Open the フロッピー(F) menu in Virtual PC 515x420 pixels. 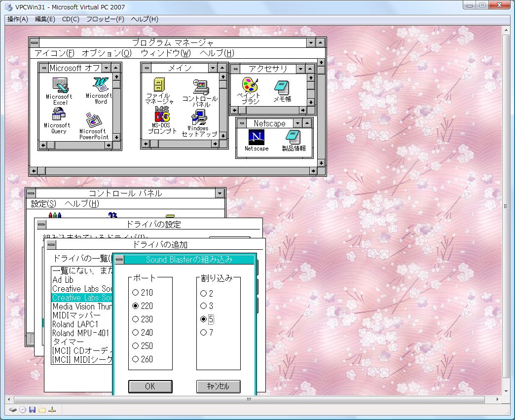point(105,19)
